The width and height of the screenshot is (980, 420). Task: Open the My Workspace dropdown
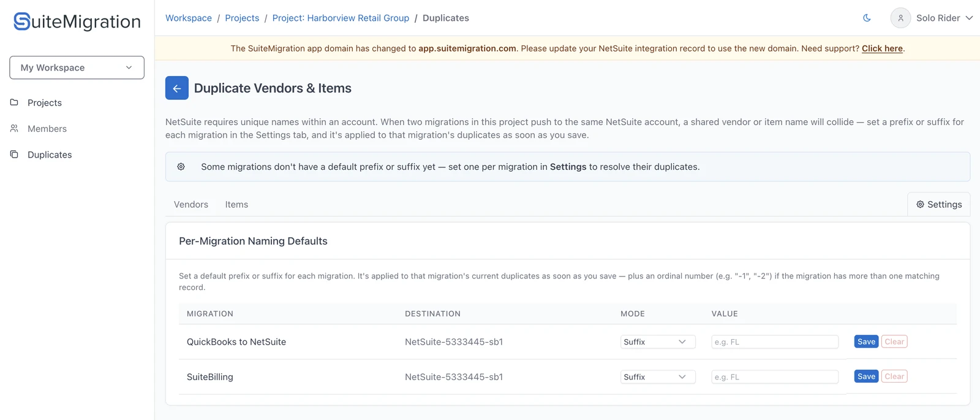(77, 67)
